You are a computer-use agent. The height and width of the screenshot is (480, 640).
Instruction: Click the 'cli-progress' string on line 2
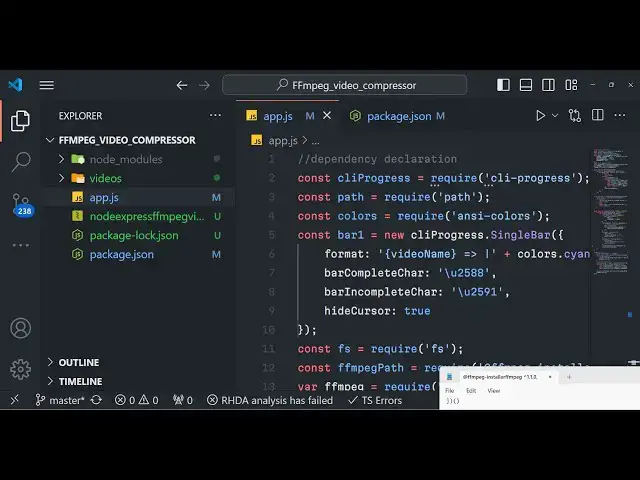(x=530, y=178)
